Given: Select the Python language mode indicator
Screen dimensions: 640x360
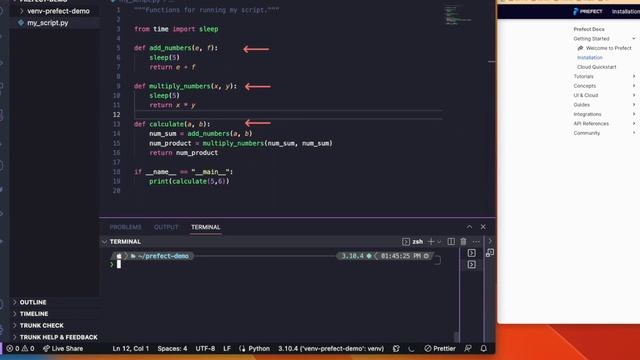Looking at the screenshot, I should click(x=259, y=349).
